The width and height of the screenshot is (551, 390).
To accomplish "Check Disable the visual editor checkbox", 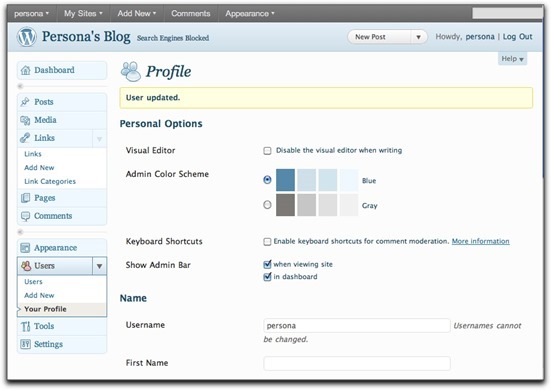I will click(267, 151).
